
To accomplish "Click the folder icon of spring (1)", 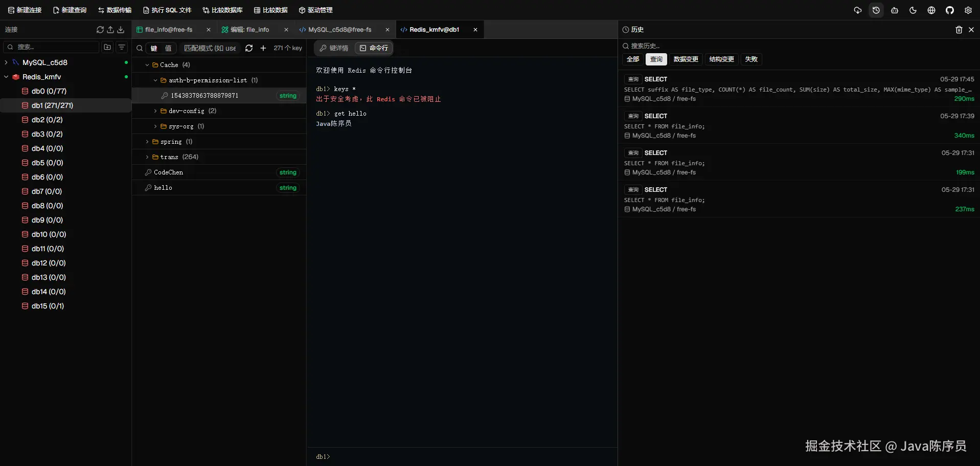I will click(155, 142).
